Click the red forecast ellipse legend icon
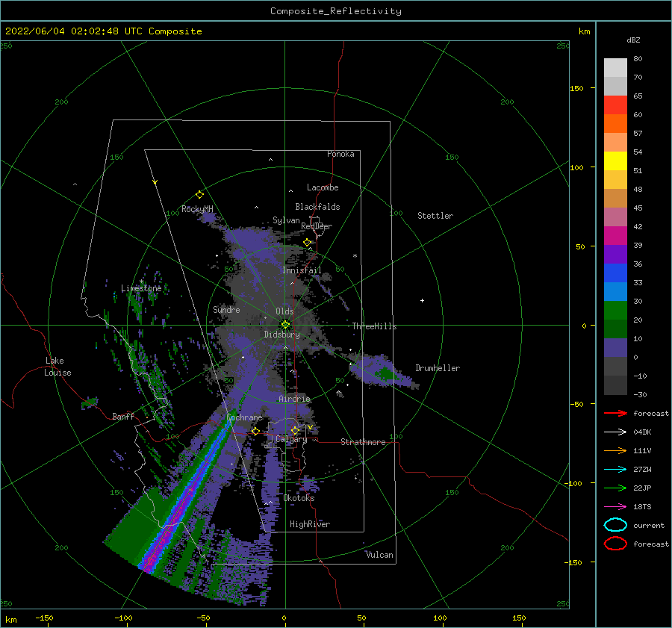 615,544
